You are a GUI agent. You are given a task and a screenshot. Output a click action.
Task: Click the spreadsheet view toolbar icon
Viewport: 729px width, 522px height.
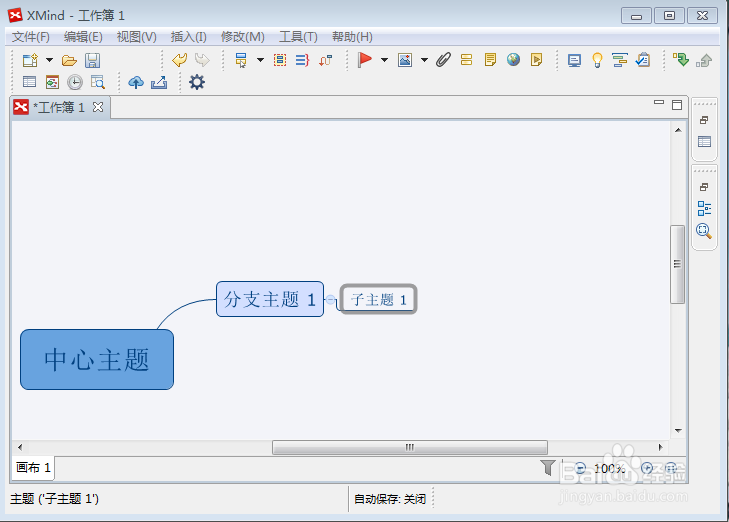pyautogui.click(x=29, y=82)
